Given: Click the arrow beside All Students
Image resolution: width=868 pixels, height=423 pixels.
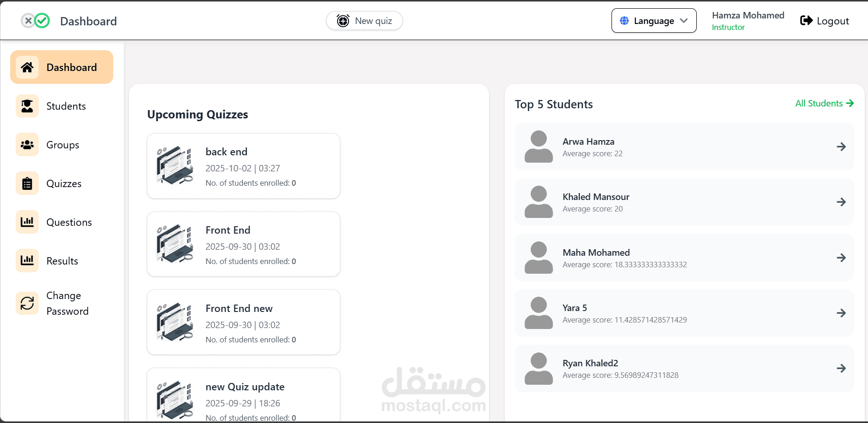Looking at the screenshot, I should click(850, 103).
